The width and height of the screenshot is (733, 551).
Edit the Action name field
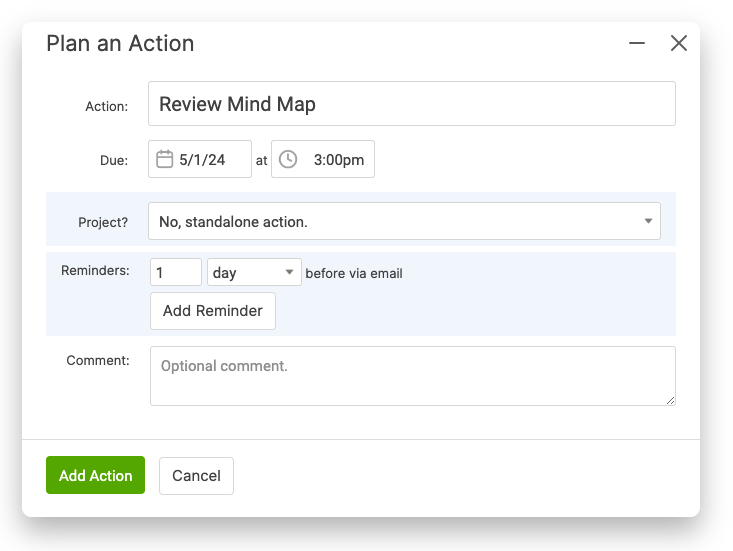411,104
